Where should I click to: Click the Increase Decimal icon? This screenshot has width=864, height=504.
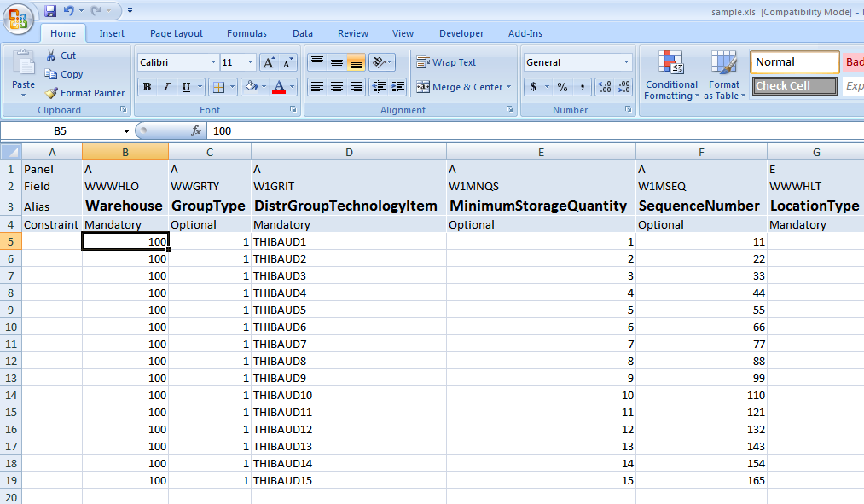[x=605, y=87]
